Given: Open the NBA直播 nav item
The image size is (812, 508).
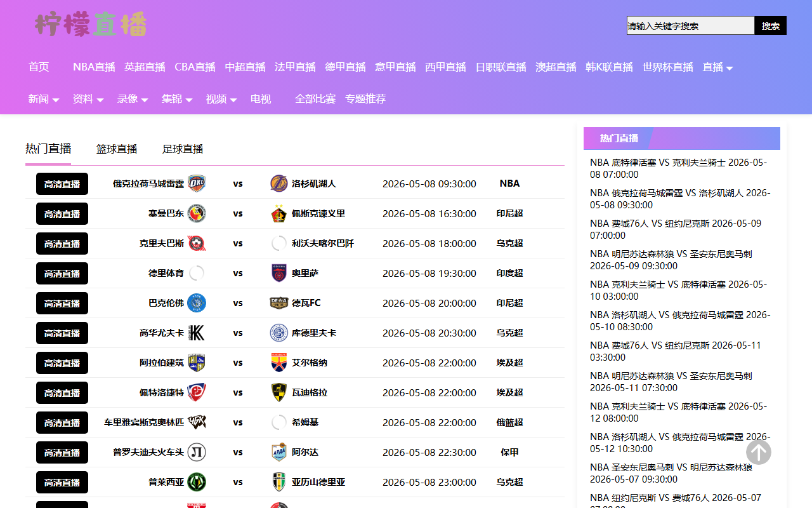Looking at the screenshot, I should tap(94, 67).
